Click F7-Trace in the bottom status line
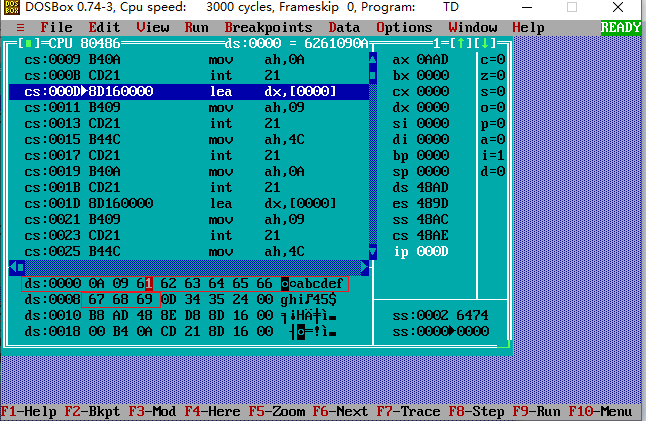The width and height of the screenshot is (646, 421). (408, 411)
